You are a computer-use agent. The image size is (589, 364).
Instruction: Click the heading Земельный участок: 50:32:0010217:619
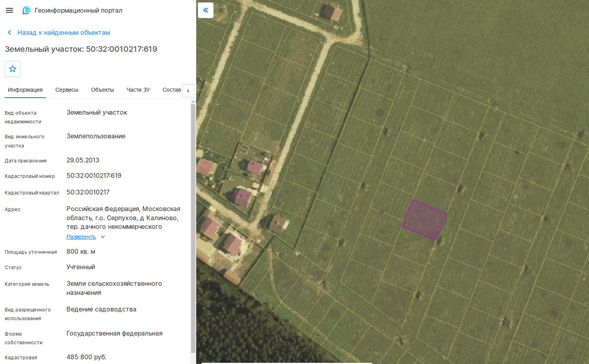pyautogui.click(x=81, y=49)
